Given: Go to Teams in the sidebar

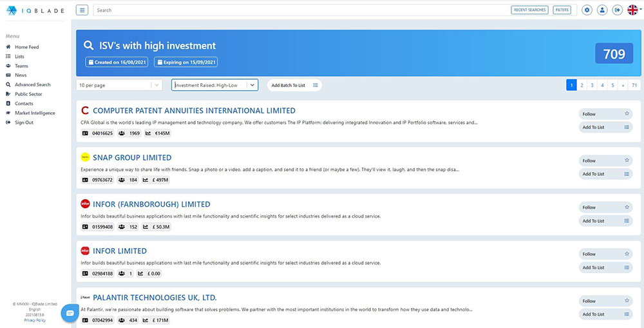Looking at the screenshot, I should click(21, 66).
